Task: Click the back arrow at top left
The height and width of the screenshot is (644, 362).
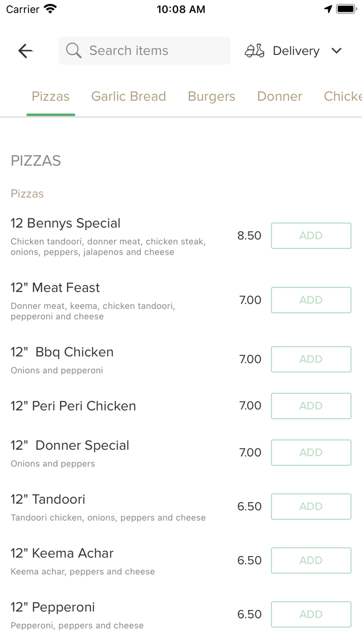Action: tap(25, 50)
